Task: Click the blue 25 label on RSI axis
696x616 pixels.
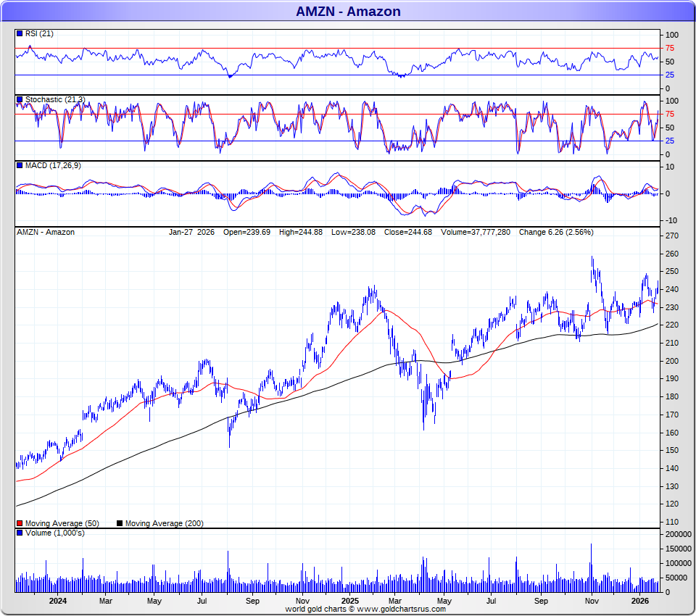Action: (x=670, y=75)
